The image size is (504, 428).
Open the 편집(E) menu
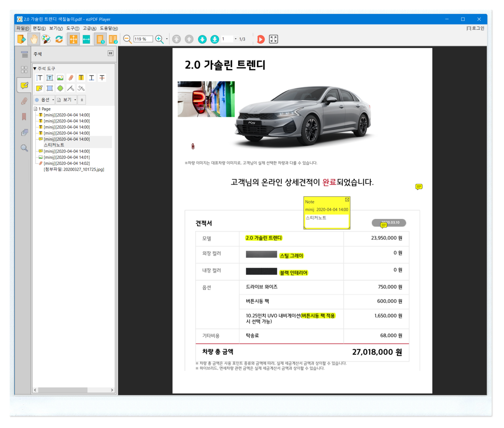pyautogui.click(x=39, y=28)
